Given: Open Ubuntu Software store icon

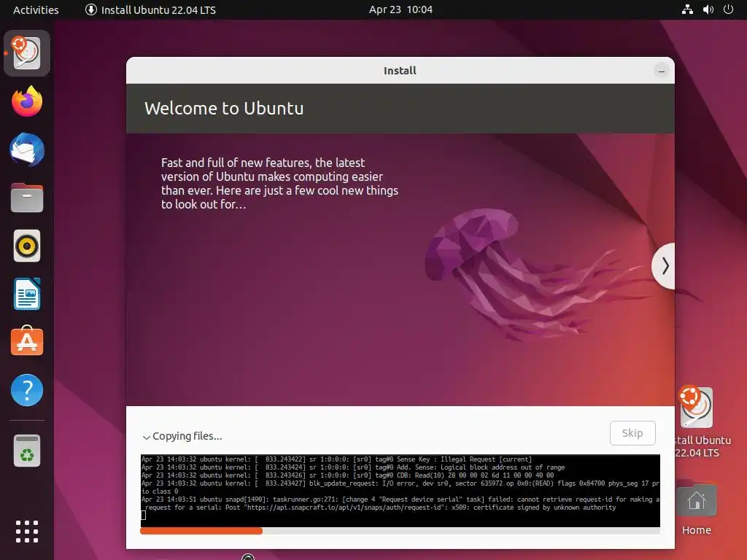Looking at the screenshot, I should click(27, 341).
